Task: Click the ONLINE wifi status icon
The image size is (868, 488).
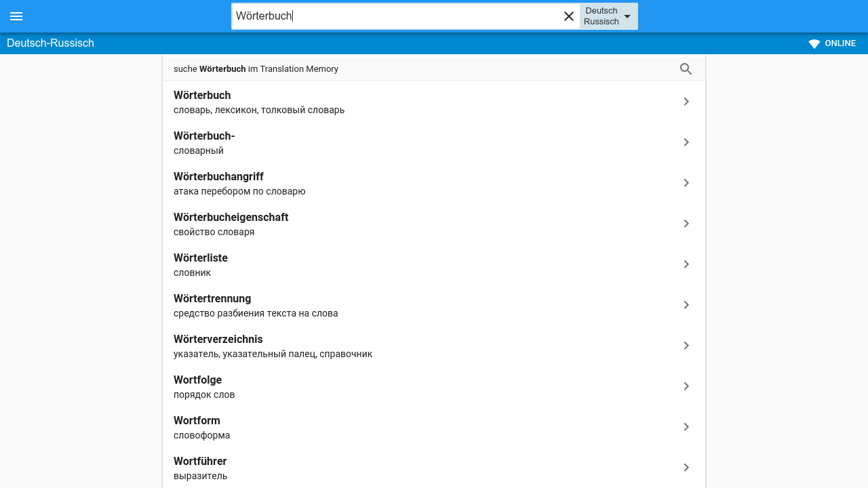Action: (x=814, y=43)
